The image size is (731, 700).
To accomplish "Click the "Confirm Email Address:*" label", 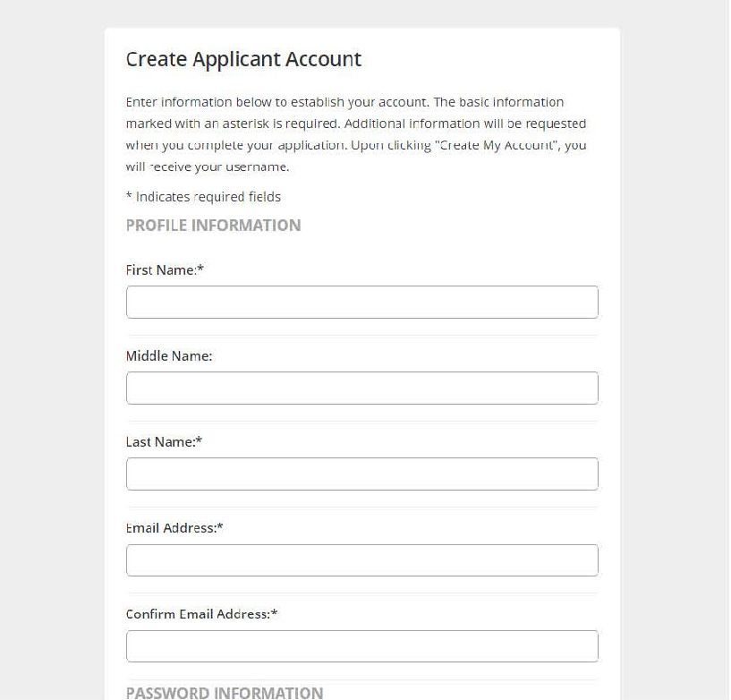I will click(202, 614).
